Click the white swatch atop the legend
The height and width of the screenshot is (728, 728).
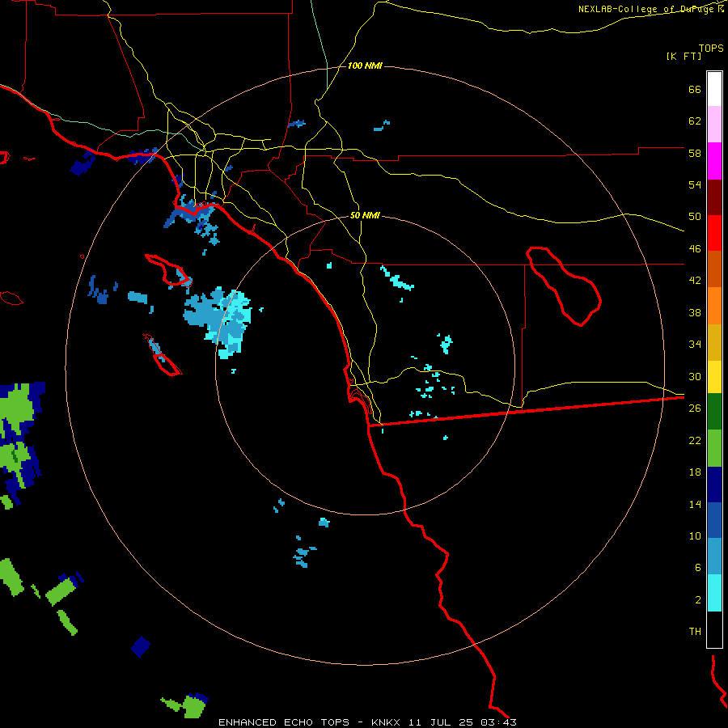714,89
